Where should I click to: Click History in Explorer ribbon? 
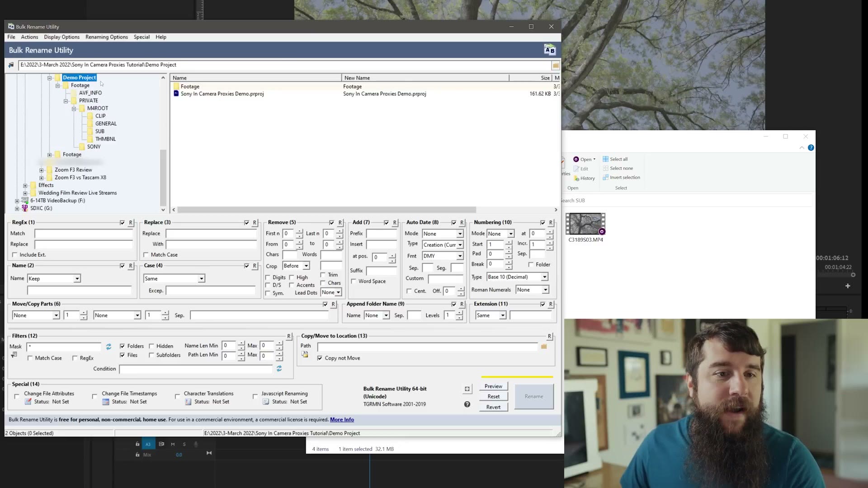tap(585, 178)
